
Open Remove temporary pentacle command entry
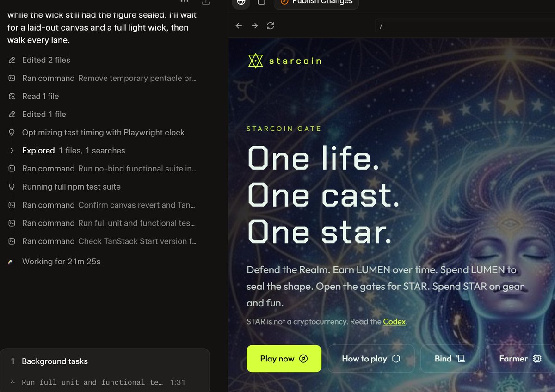point(109,78)
